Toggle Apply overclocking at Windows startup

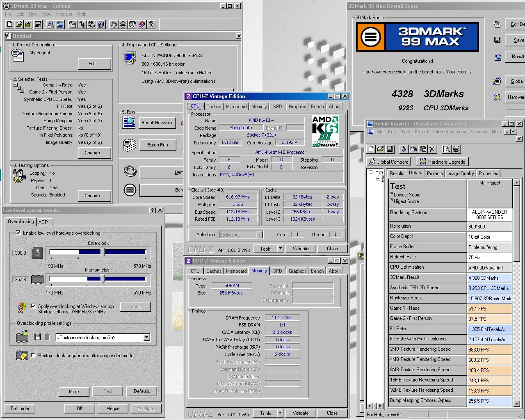pyautogui.click(x=33, y=306)
